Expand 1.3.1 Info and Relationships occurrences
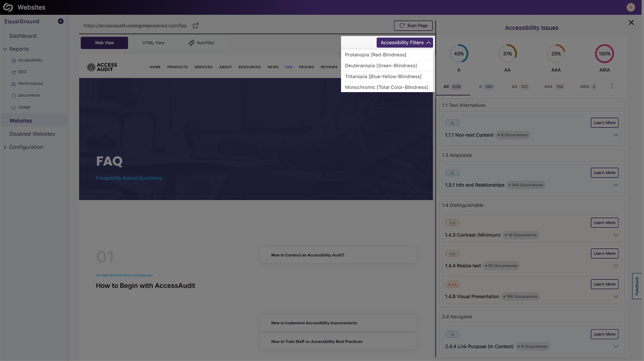This screenshot has height=361, width=644. tap(616, 185)
